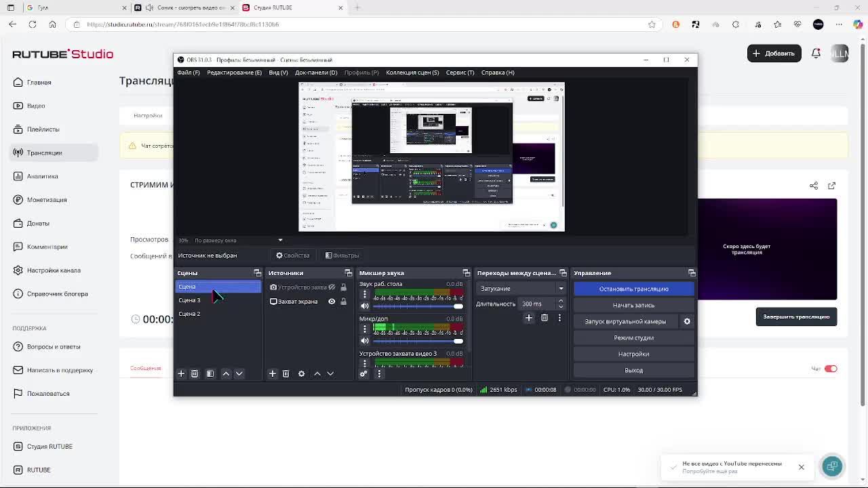The width and height of the screenshot is (868, 488).
Task: Move source down in Sources panel
Action: pyautogui.click(x=330, y=373)
